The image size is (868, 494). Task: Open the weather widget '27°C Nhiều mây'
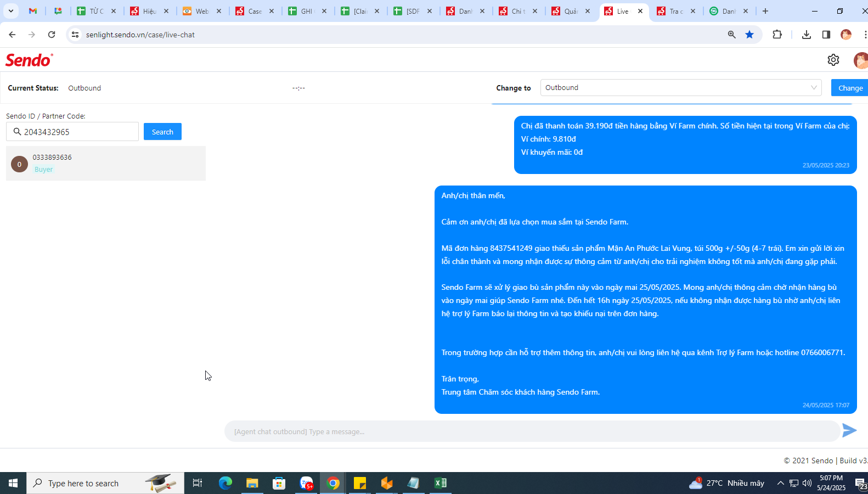[x=726, y=483]
